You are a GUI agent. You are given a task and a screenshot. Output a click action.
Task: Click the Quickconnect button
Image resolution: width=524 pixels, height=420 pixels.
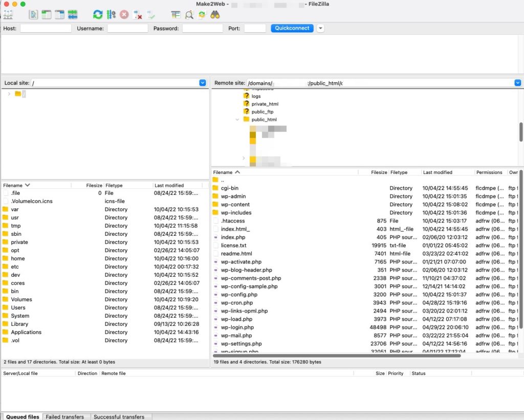[292, 28]
